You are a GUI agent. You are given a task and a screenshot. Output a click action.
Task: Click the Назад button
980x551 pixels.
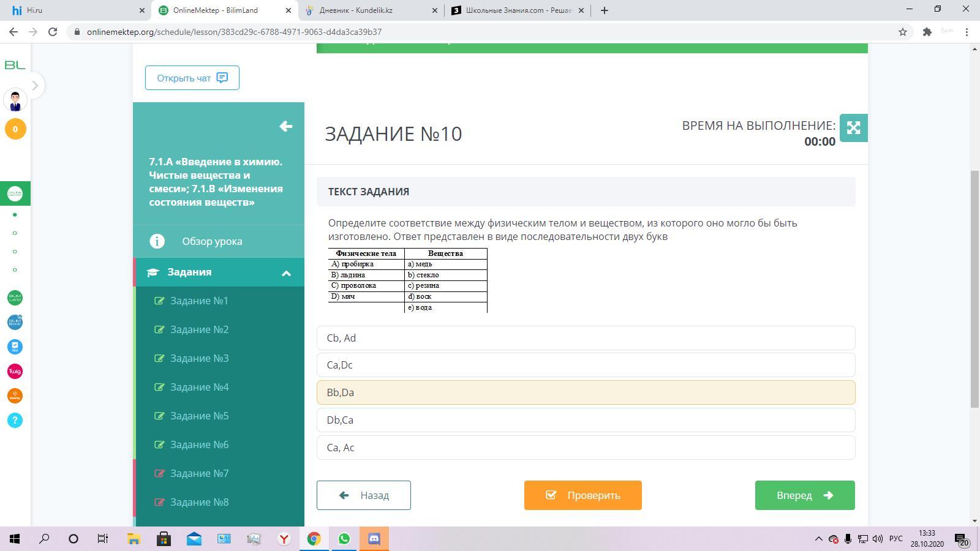364,495
